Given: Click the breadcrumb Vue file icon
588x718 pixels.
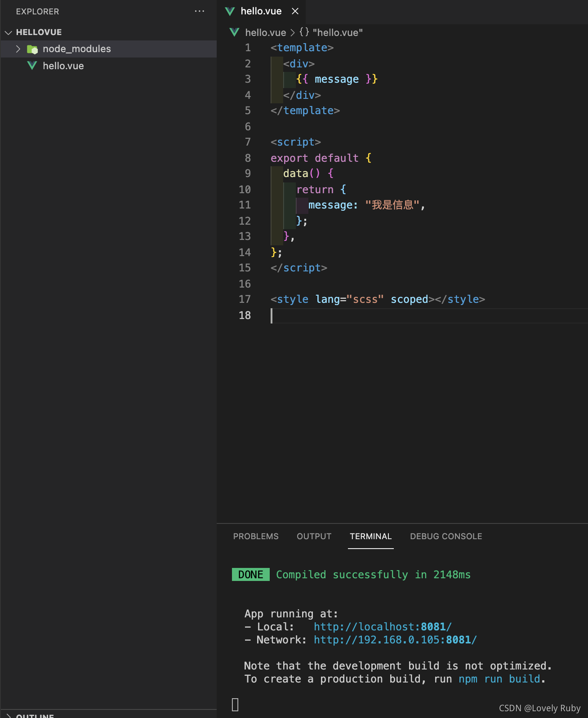Looking at the screenshot, I should pyautogui.click(x=234, y=32).
